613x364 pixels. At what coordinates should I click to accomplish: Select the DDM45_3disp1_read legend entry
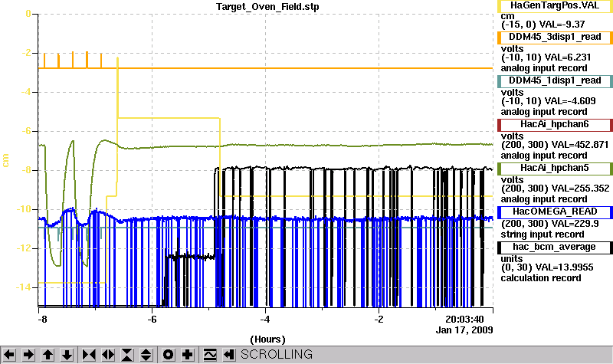coord(555,37)
